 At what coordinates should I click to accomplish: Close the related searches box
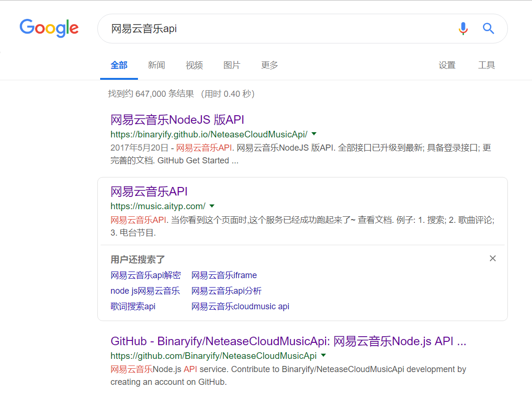pos(493,258)
